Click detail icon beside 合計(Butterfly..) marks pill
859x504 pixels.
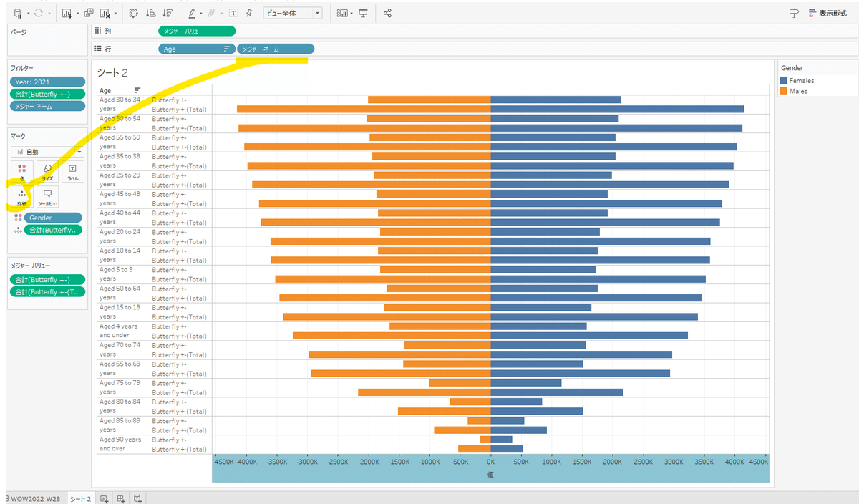(18, 230)
